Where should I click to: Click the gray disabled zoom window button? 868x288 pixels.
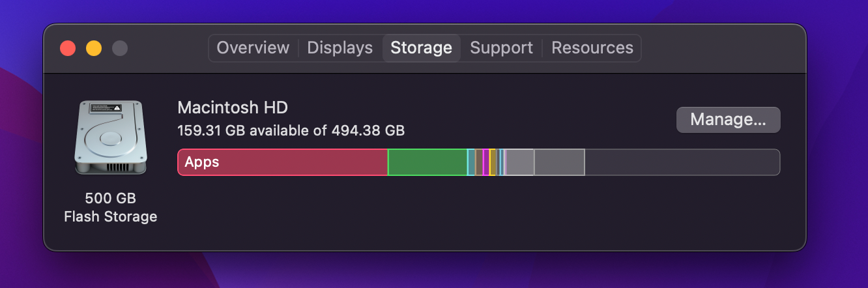click(x=120, y=48)
